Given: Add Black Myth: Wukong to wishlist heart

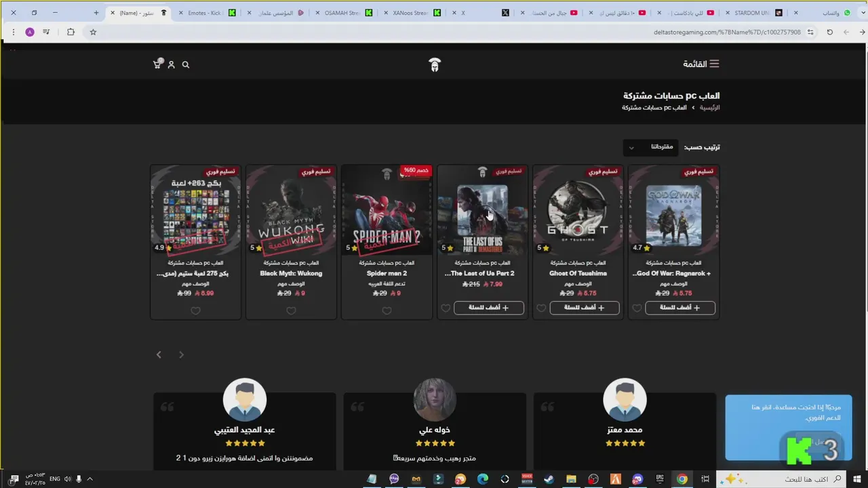Looking at the screenshot, I should [291, 310].
